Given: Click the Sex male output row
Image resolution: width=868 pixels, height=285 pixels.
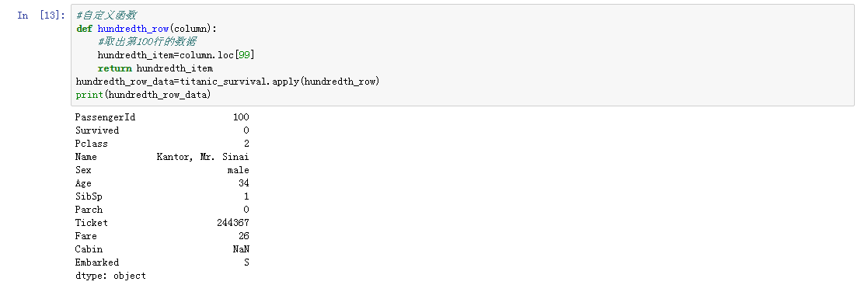Looking at the screenshot, I should click(162, 170).
